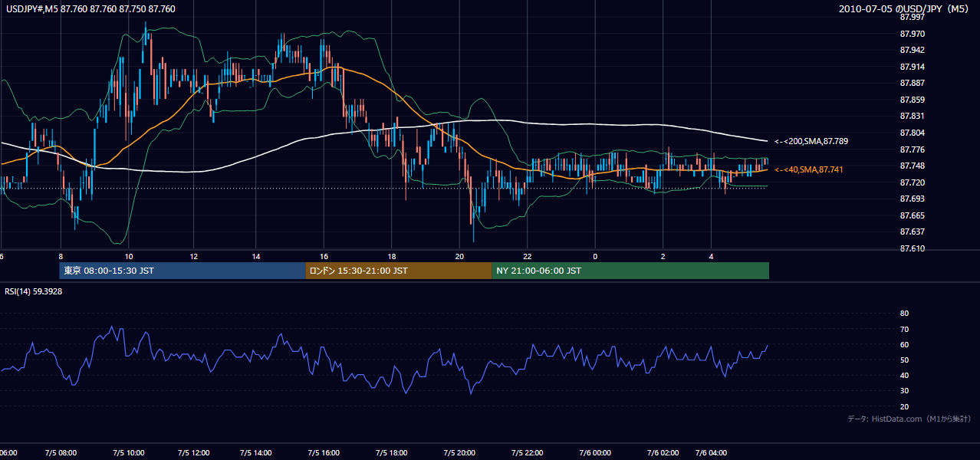Screen dimensions: 980x460
Task: Click the 7/6 02:00 time label
Action: tap(663, 453)
